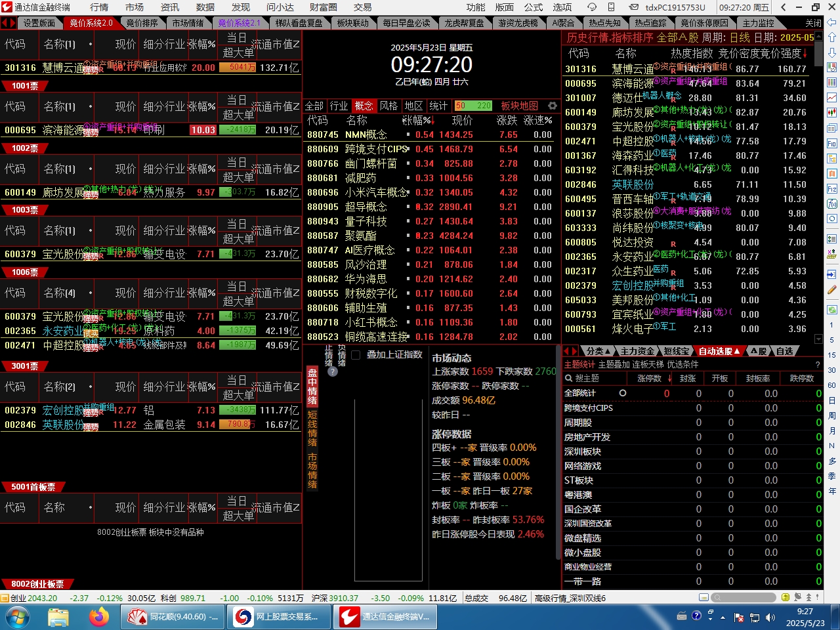Open the 主力监控 tab

click(759, 22)
